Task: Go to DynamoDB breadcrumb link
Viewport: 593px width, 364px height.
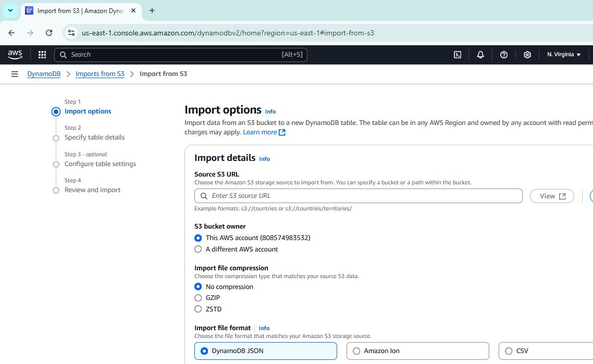Action: (44, 74)
